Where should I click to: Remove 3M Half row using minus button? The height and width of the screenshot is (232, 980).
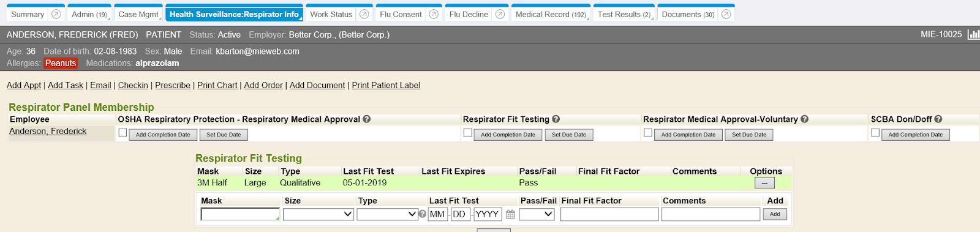pyautogui.click(x=764, y=183)
